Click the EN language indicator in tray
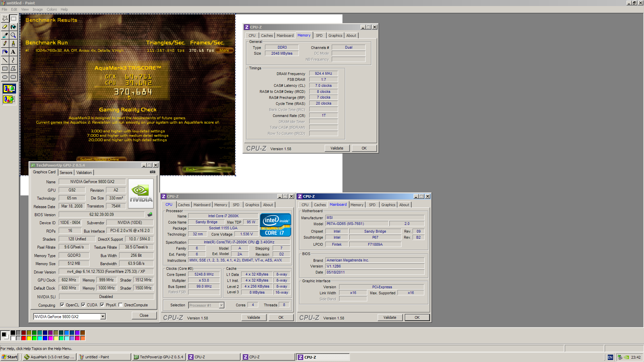The height and width of the screenshot is (362, 644). 610,357
